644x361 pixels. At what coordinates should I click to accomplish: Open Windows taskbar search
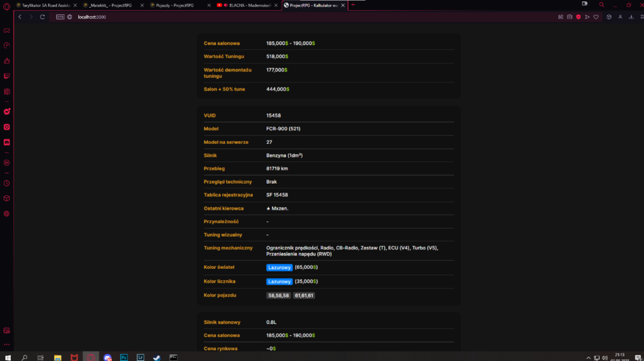tap(24, 357)
